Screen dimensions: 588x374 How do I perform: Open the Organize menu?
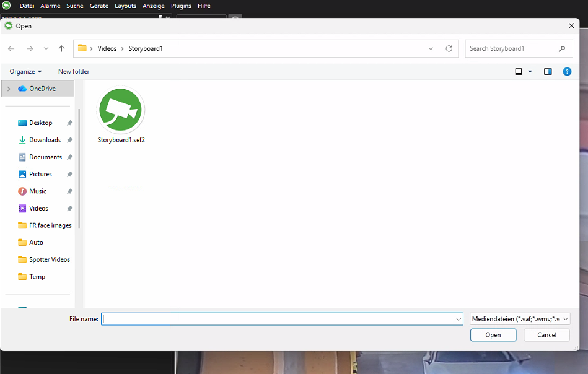25,72
